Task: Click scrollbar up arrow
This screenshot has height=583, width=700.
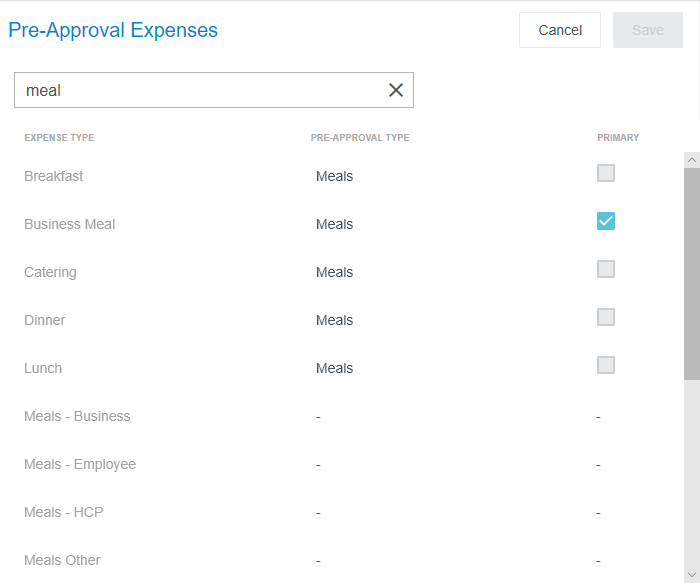Action: pyautogui.click(x=692, y=160)
